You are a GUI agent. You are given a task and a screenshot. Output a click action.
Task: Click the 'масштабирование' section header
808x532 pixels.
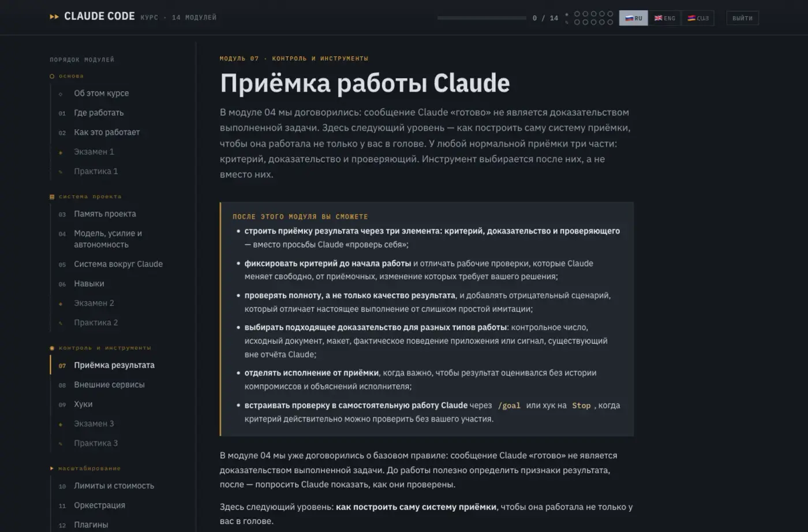point(89,469)
